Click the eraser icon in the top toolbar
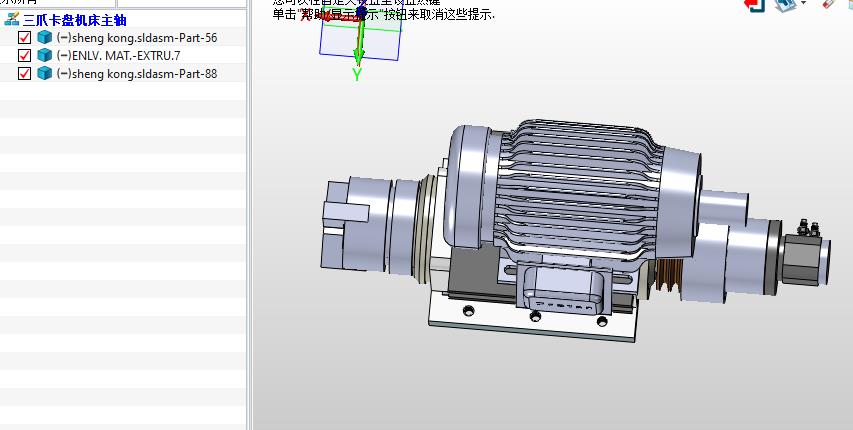Image resolution: width=853 pixels, height=430 pixels. [827, 3]
